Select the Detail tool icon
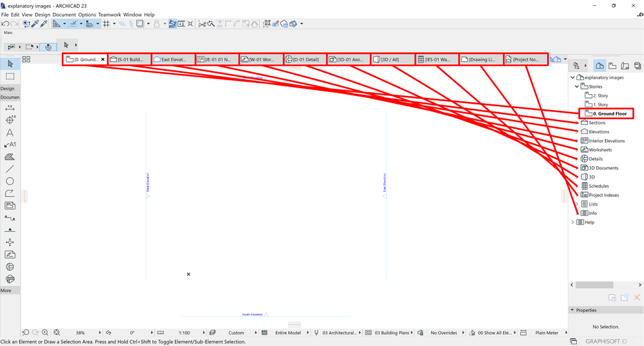 point(10,267)
